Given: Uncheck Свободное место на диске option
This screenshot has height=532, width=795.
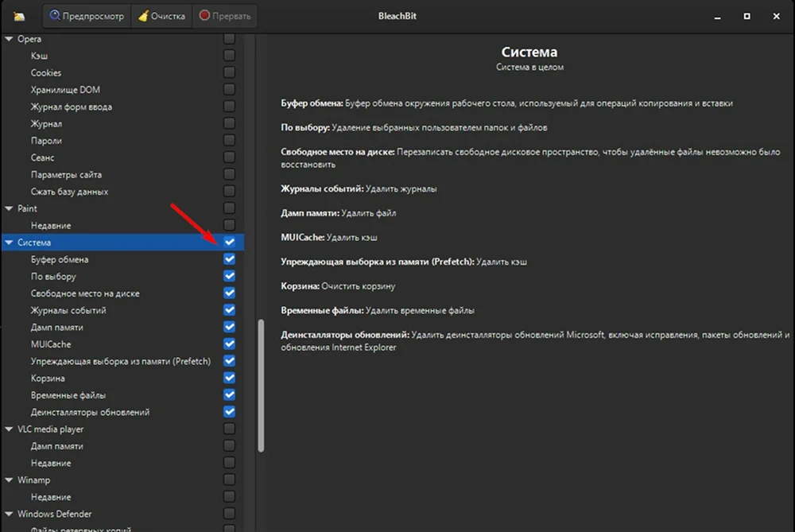Looking at the screenshot, I should click(230, 293).
